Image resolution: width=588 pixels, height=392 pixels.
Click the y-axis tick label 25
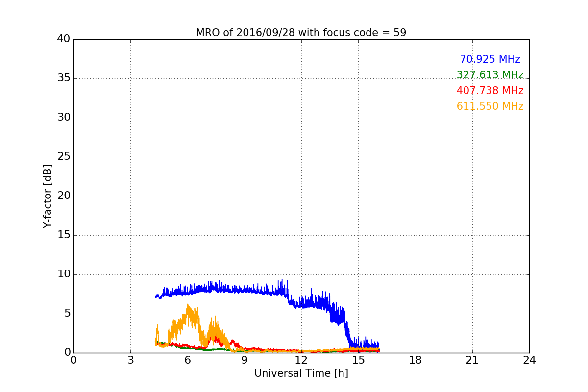(64, 157)
